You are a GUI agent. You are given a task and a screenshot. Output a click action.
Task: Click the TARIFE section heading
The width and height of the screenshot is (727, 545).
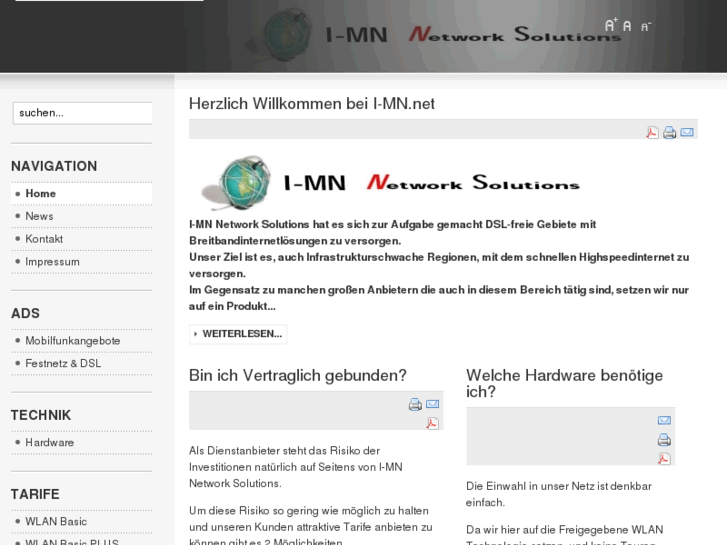[35, 494]
